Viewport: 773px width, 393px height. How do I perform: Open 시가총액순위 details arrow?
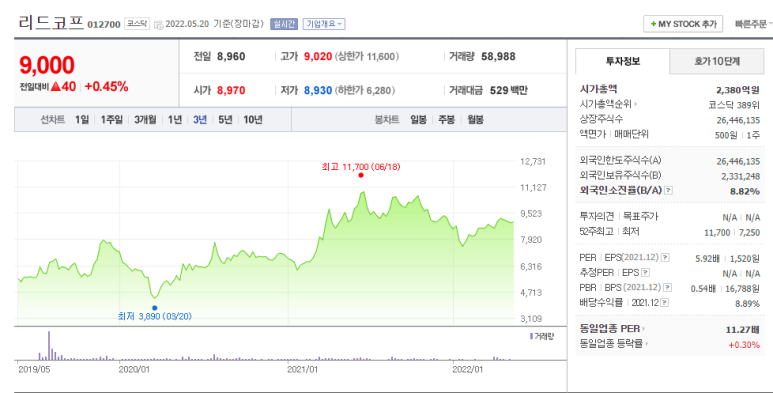[x=636, y=104]
